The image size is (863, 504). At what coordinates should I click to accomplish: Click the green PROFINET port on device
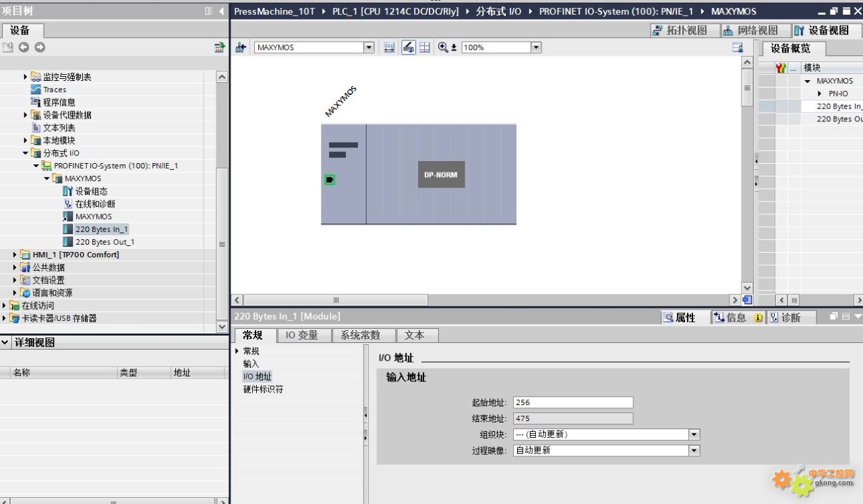[x=330, y=180]
